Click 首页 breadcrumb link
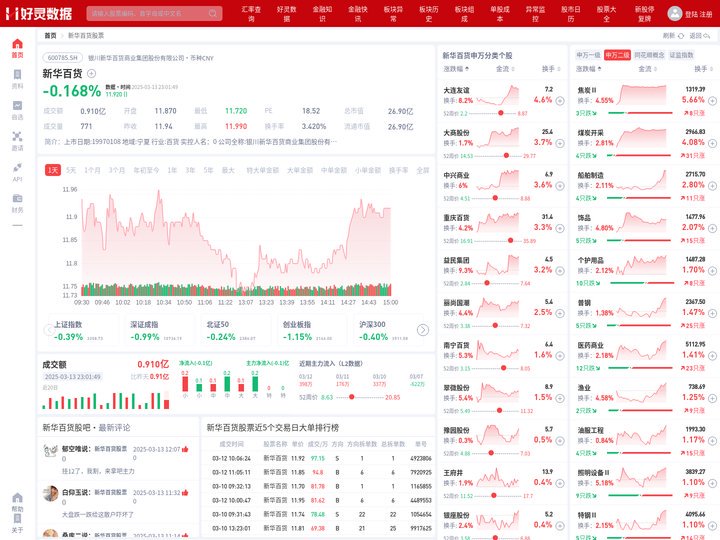This screenshot has width=720, height=540. [x=50, y=35]
